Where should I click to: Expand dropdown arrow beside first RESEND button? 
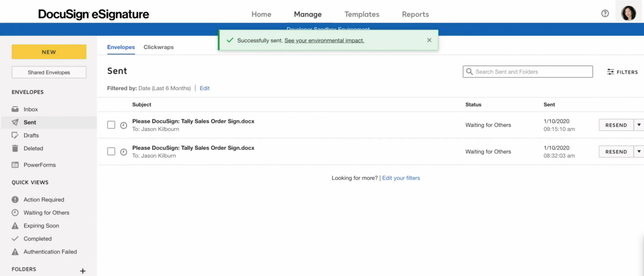(639, 125)
